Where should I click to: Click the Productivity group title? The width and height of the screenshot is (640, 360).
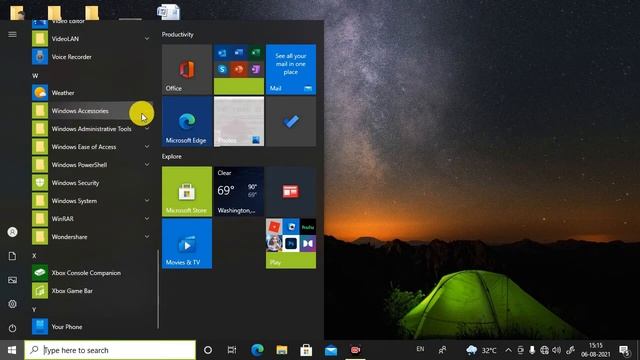[178, 34]
